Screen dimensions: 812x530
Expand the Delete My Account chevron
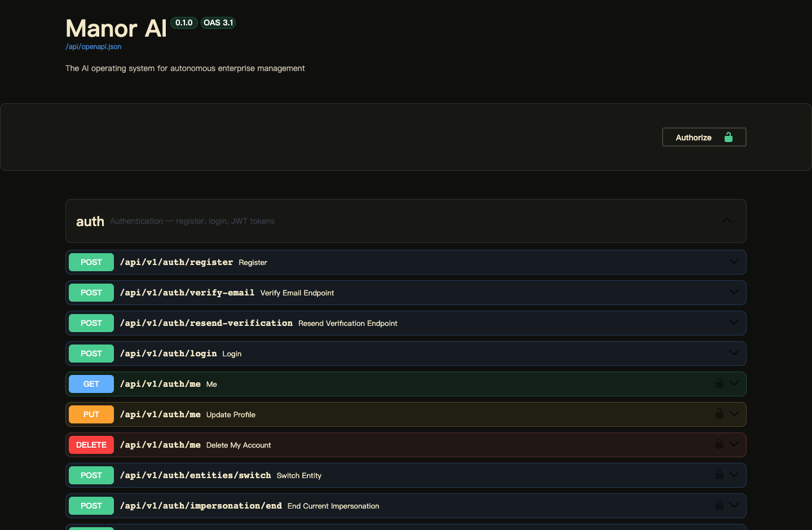pyautogui.click(x=734, y=444)
